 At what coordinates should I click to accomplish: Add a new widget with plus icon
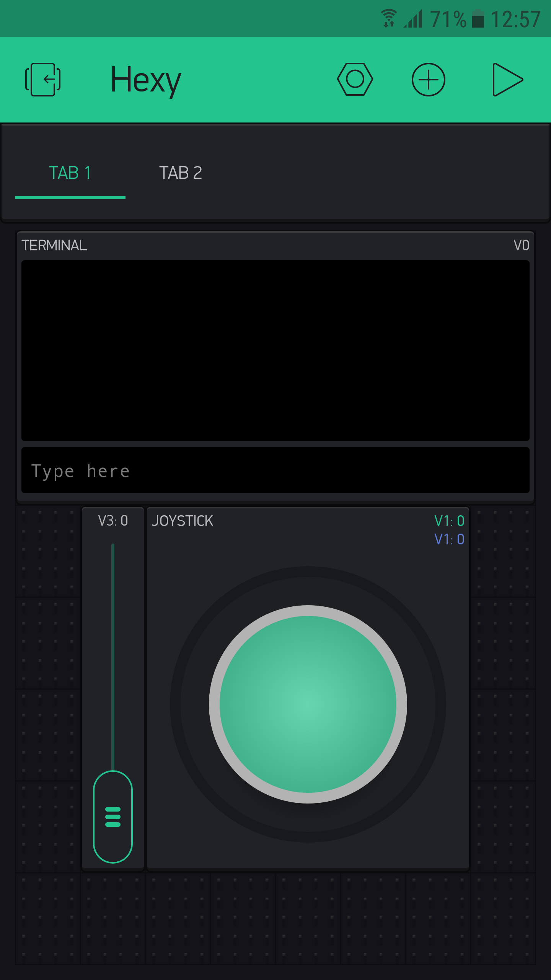coord(428,80)
